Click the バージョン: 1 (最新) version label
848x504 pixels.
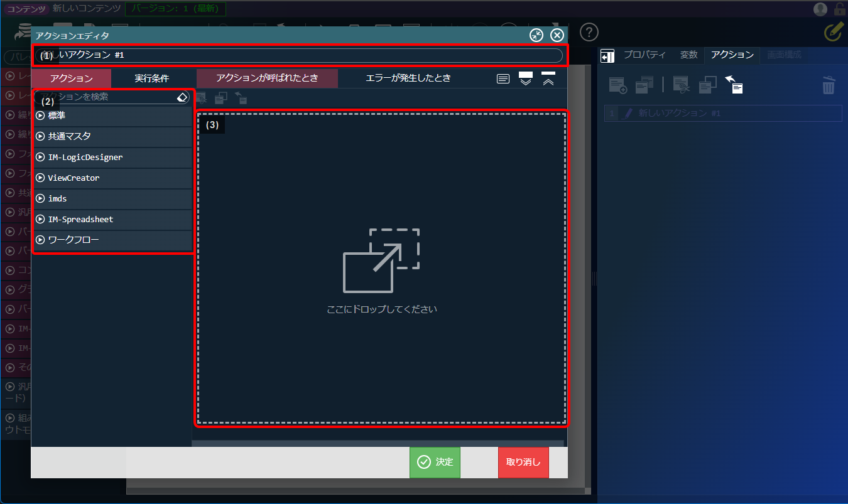(175, 9)
